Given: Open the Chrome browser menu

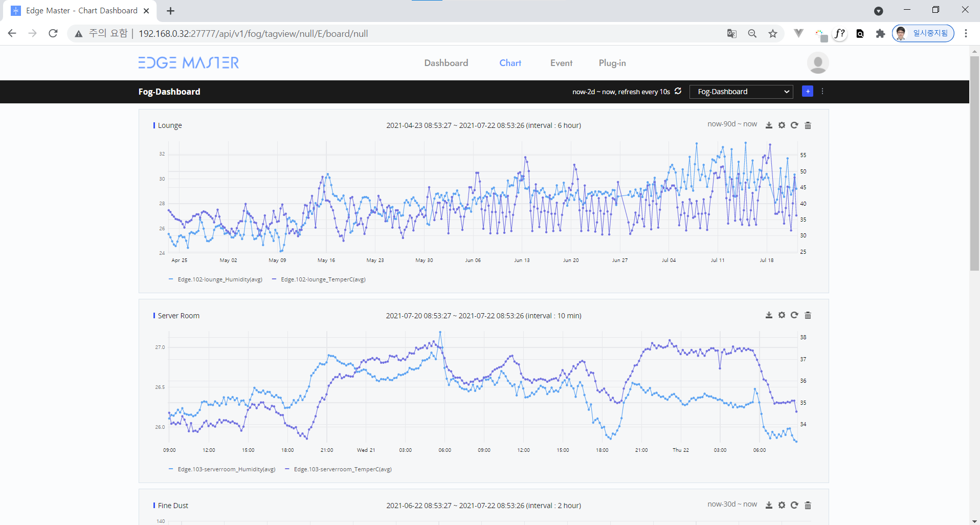Looking at the screenshot, I should [x=966, y=33].
